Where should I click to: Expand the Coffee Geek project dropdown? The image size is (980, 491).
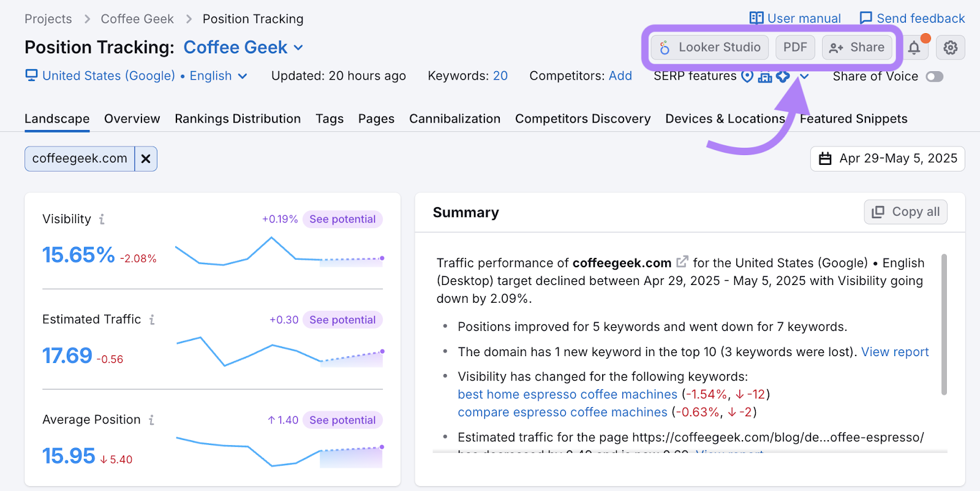click(x=298, y=48)
